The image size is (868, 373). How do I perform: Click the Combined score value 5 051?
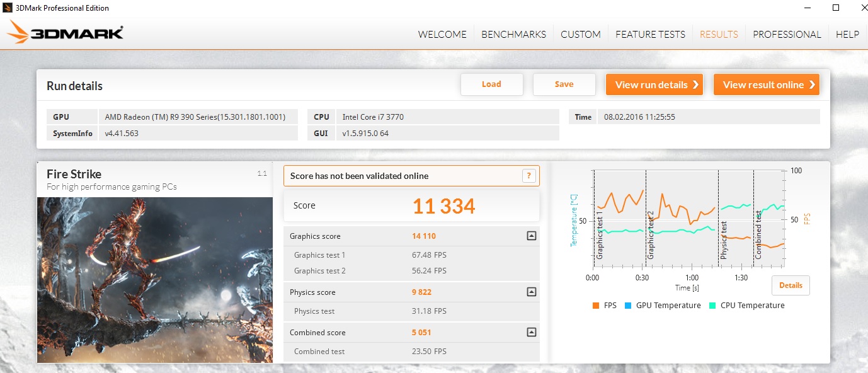pos(422,333)
